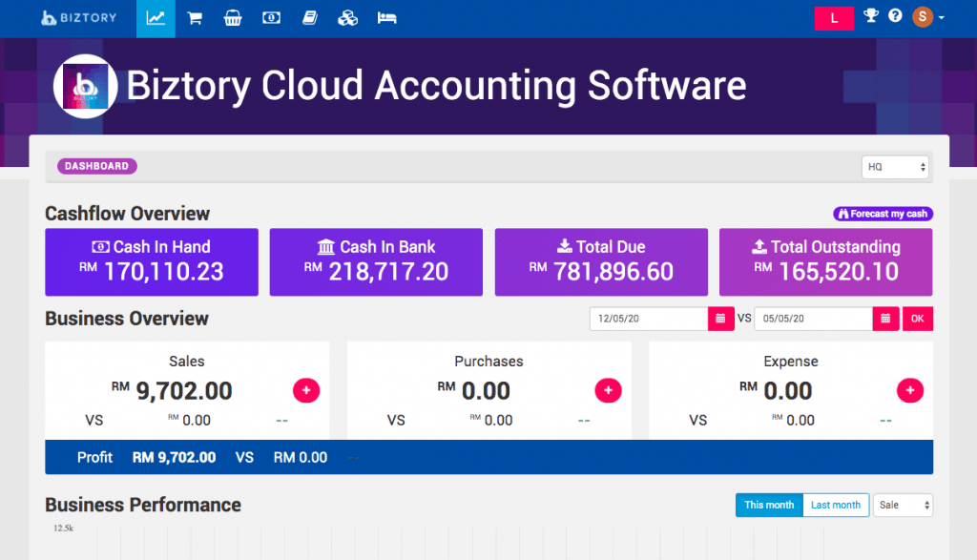Click the plus button on Sales card
The width and height of the screenshot is (977, 560).
(306, 390)
